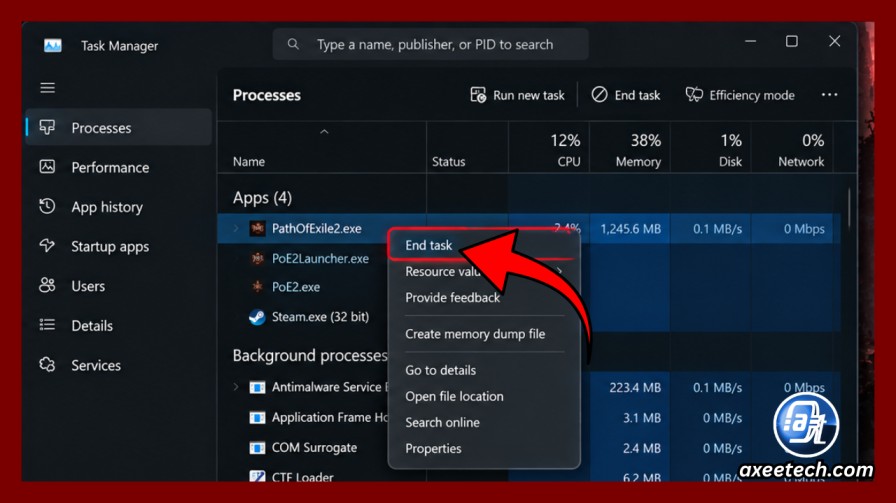
Task: Expand the Antimalware Service process group
Action: (x=236, y=388)
